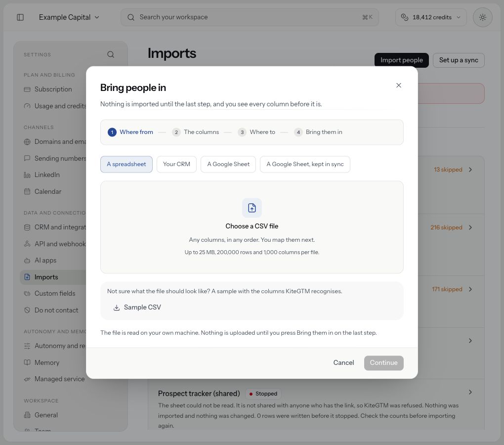Screen dimensions: 504x445
Task: Click the CSV file upload icon
Action: tap(252, 208)
